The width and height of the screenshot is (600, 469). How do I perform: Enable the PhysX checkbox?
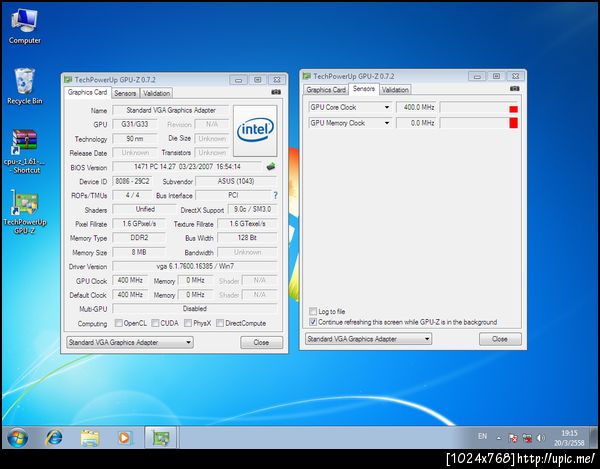pos(188,323)
